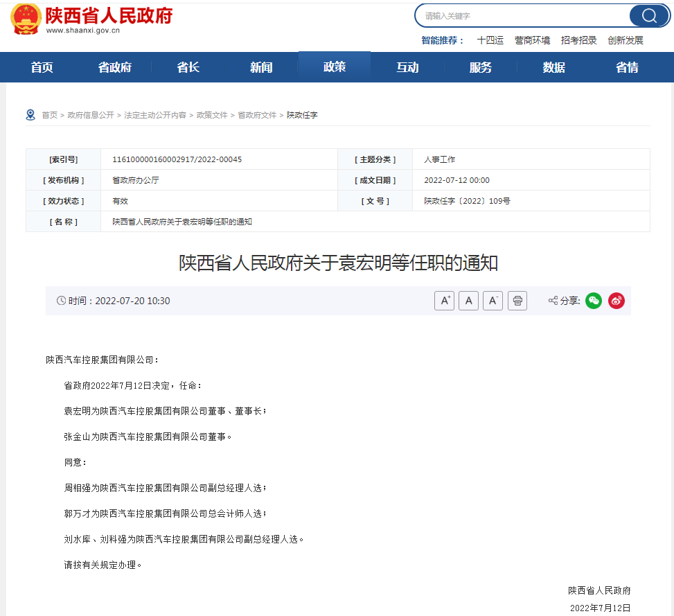Shrink text using the A- icon

[493, 300]
